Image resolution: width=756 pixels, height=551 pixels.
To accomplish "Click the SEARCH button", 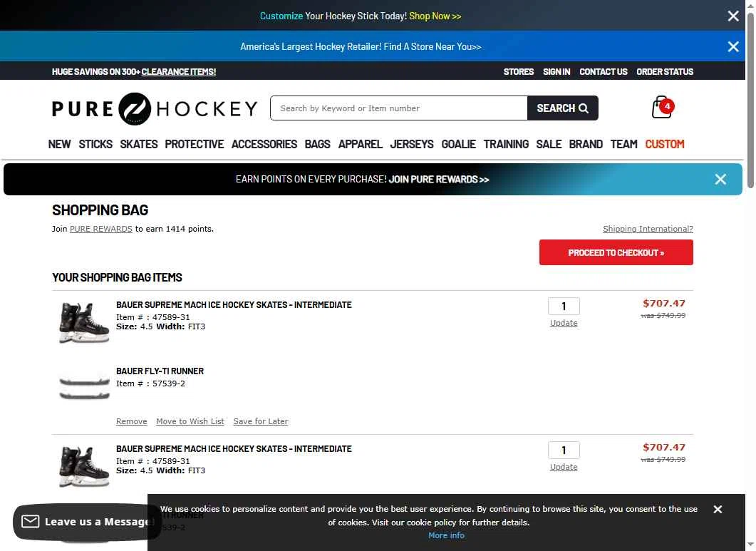I will pos(563,108).
